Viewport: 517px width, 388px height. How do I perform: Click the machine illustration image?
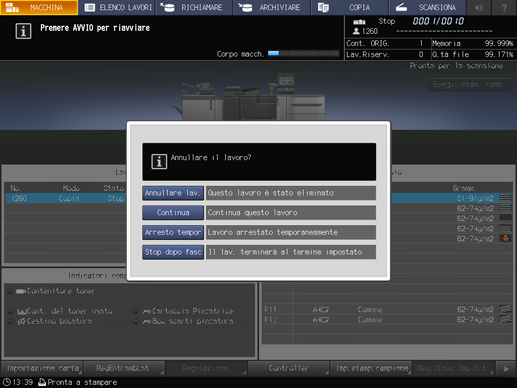pos(248,97)
